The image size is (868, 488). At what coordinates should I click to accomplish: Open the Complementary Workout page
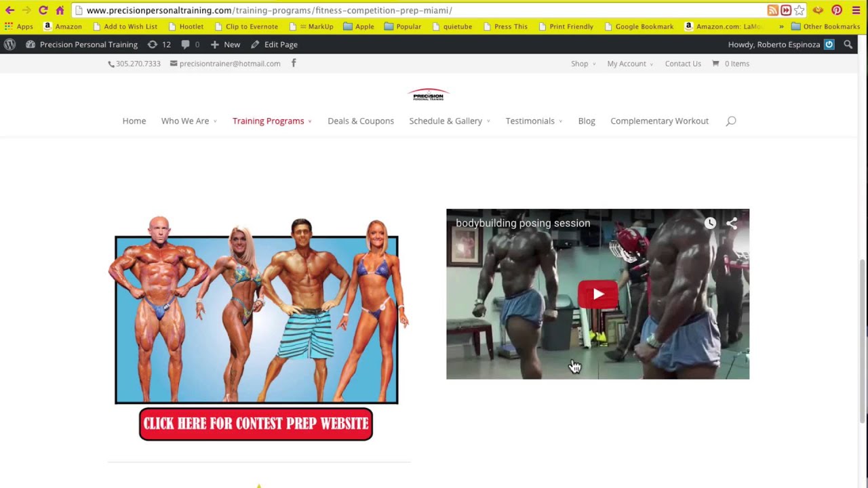click(x=659, y=121)
